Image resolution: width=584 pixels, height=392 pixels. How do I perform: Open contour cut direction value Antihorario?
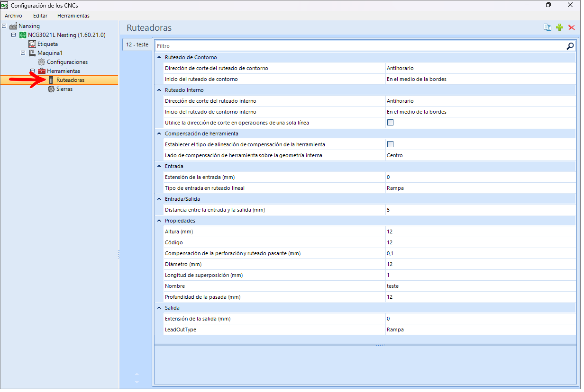pos(480,68)
